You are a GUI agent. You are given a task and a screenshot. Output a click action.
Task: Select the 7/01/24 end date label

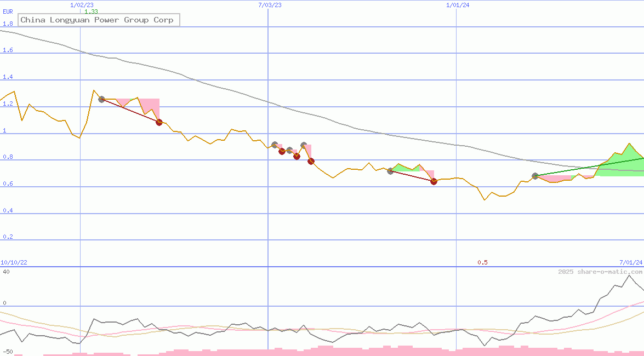(x=630, y=263)
